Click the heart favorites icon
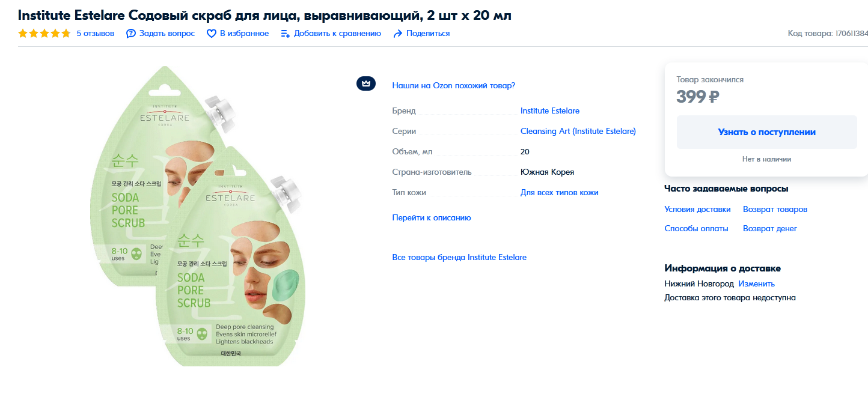The height and width of the screenshot is (415, 868). pos(212,34)
